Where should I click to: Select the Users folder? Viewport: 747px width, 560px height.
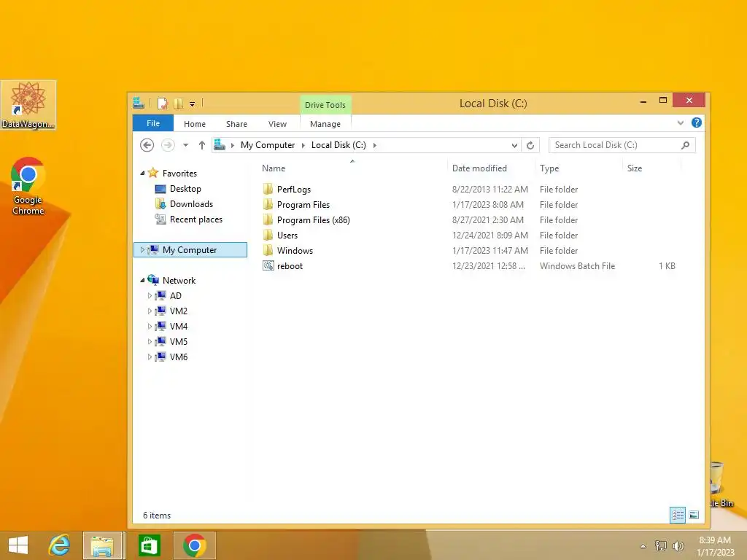pyautogui.click(x=287, y=235)
